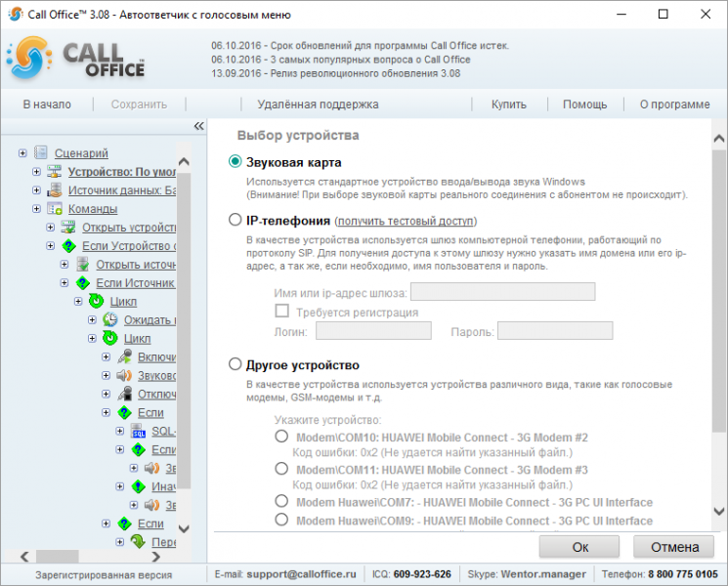Click the Имя или ip-адрес шлюза field

pos(503,292)
